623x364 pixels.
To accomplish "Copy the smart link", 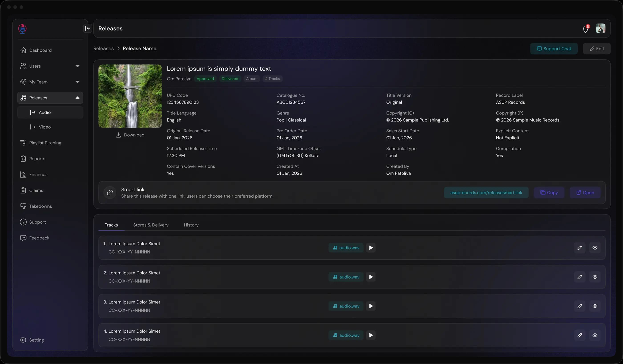I will pyautogui.click(x=549, y=193).
